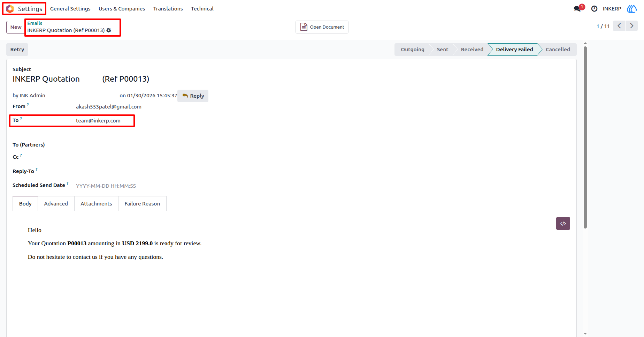The height and width of the screenshot is (337, 644).
Task: Click the Reply button
Action: (x=193, y=96)
